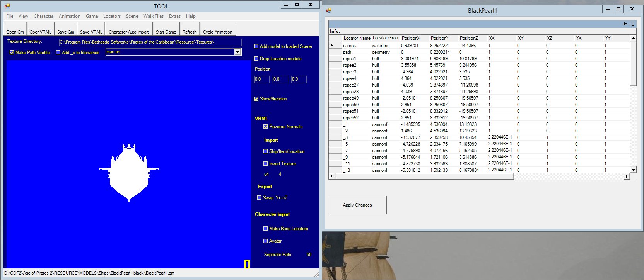644x280 pixels.
Task: Click Character Auto Import button
Action: (128, 29)
